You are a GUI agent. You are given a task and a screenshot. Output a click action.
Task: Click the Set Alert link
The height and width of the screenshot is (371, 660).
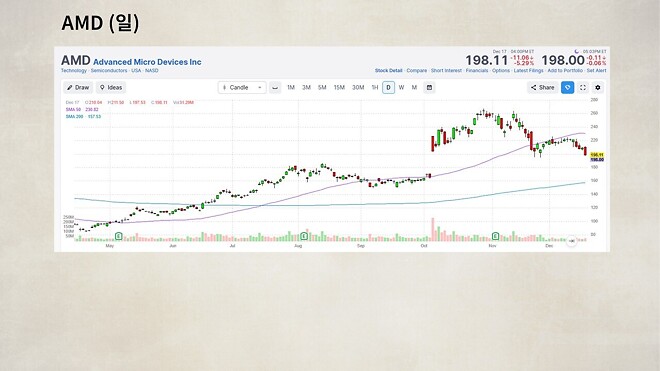[x=596, y=71]
